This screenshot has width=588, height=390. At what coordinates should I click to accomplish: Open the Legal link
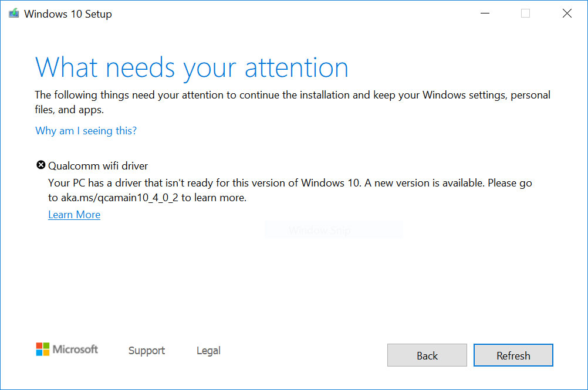208,351
